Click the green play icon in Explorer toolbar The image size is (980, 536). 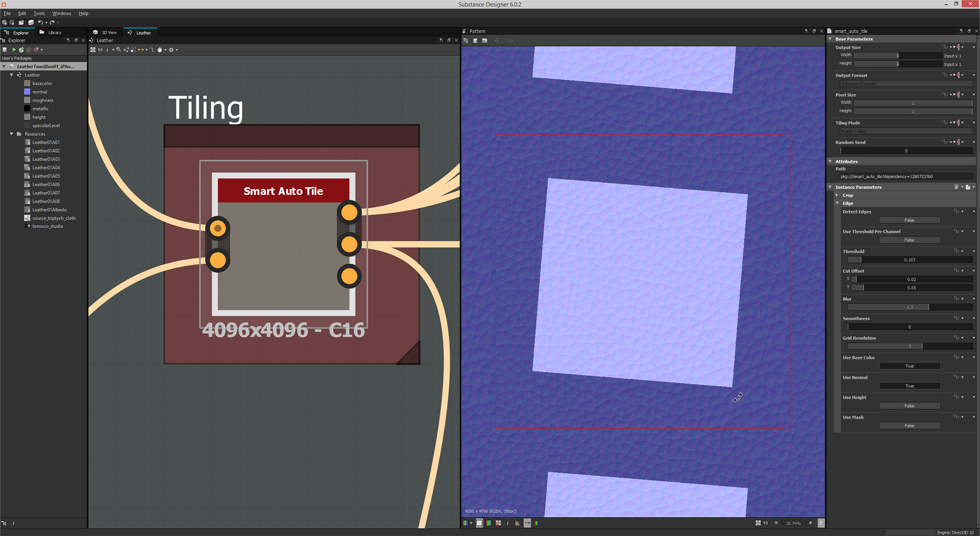pos(14,49)
